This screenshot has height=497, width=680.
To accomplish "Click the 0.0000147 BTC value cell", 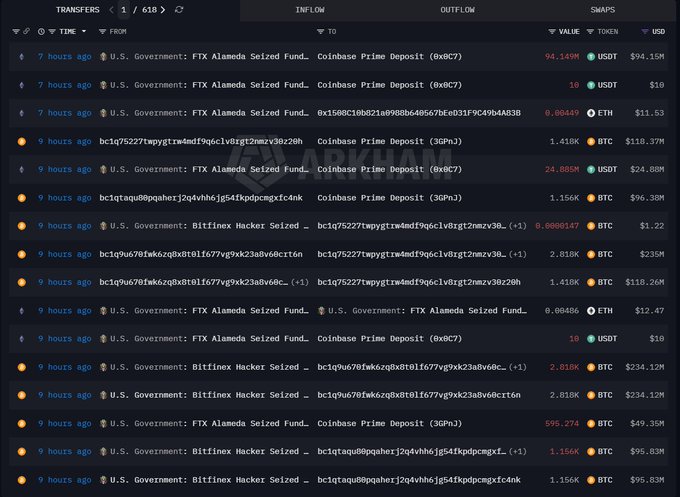I will (557, 226).
